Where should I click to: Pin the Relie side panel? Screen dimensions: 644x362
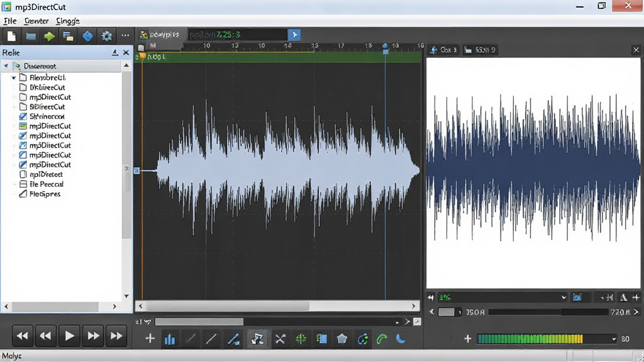click(115, 53)
